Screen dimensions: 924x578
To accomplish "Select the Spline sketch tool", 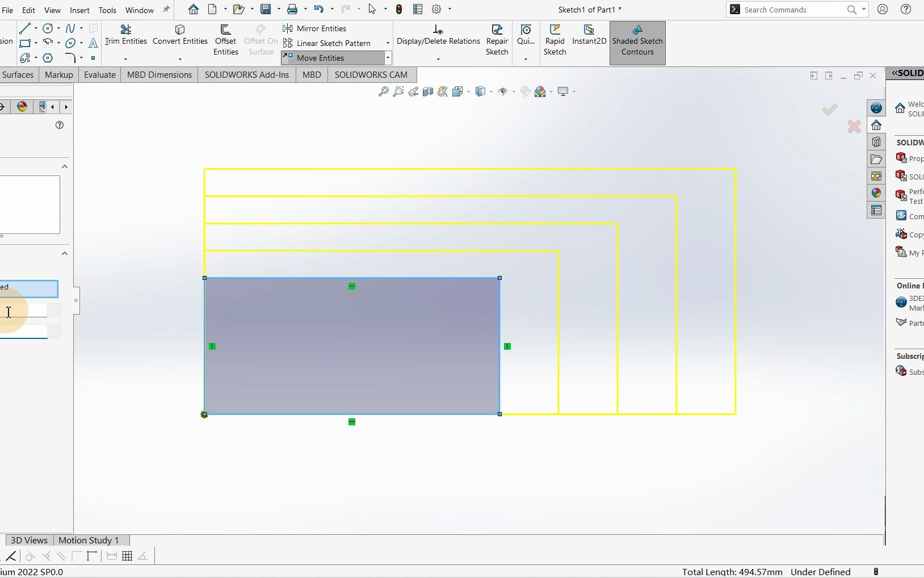I will pyautogui.click(x=70, y=28).
